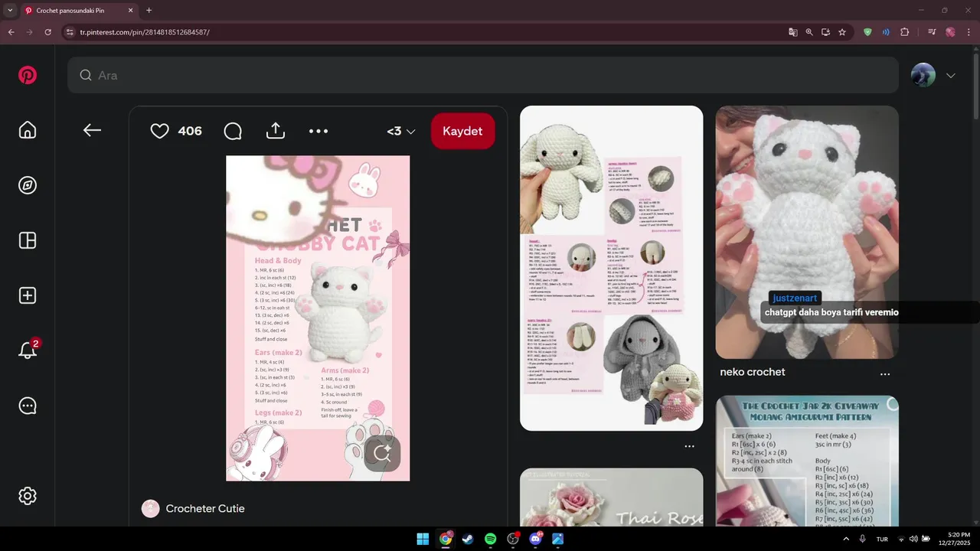Click the Pinterest logo in sidebar
The image size is (980, 551).
pos(28,75)
